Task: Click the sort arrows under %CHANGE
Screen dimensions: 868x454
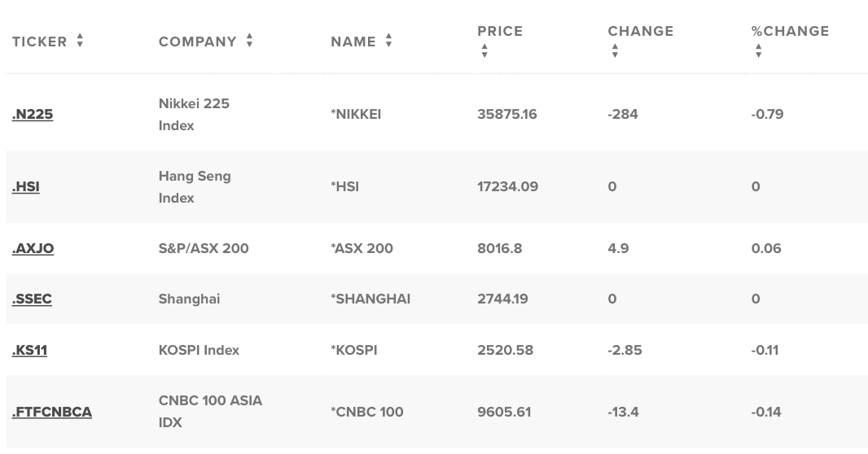Action: [758, 51]
